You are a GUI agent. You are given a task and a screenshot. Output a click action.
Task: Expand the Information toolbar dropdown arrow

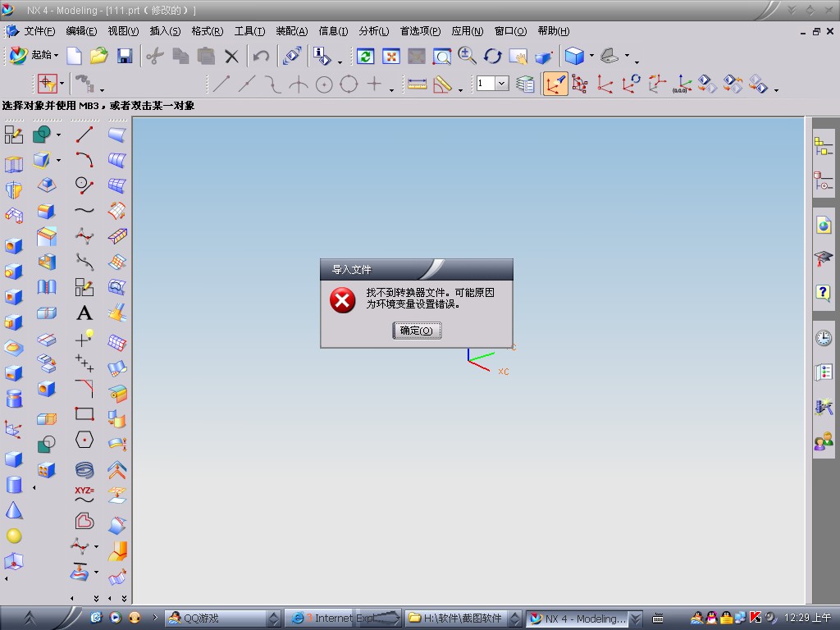coord(340,62)
